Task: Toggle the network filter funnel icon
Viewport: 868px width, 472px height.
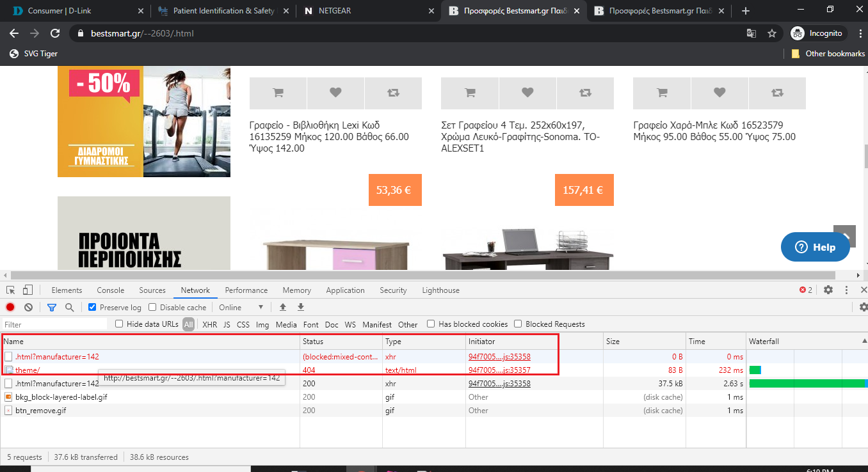Action: tap(52, 308)
